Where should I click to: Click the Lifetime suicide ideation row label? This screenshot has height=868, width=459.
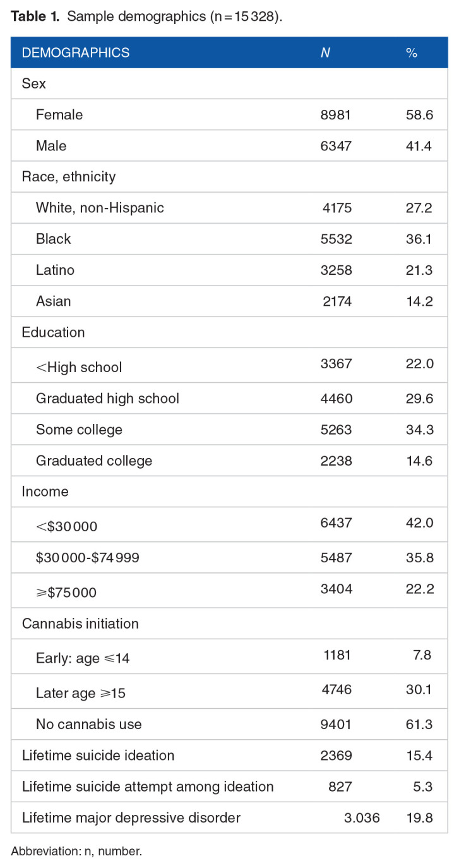point(98,756)
